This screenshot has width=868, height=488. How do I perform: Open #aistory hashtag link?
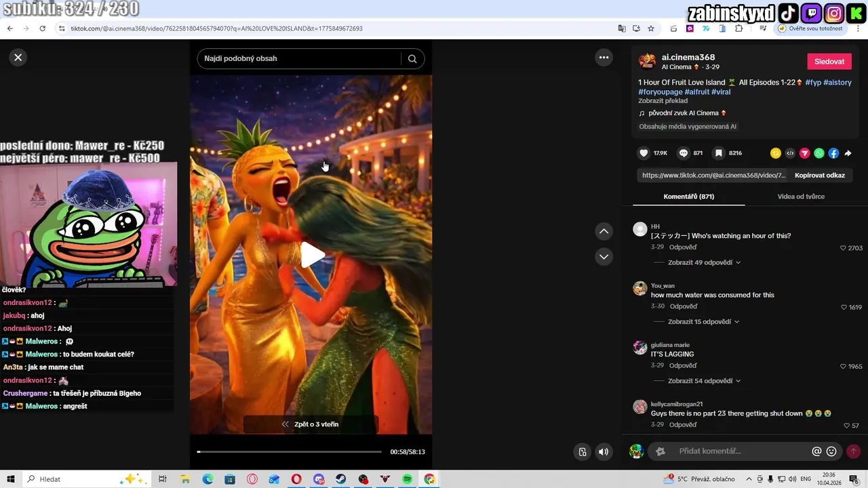837,82
